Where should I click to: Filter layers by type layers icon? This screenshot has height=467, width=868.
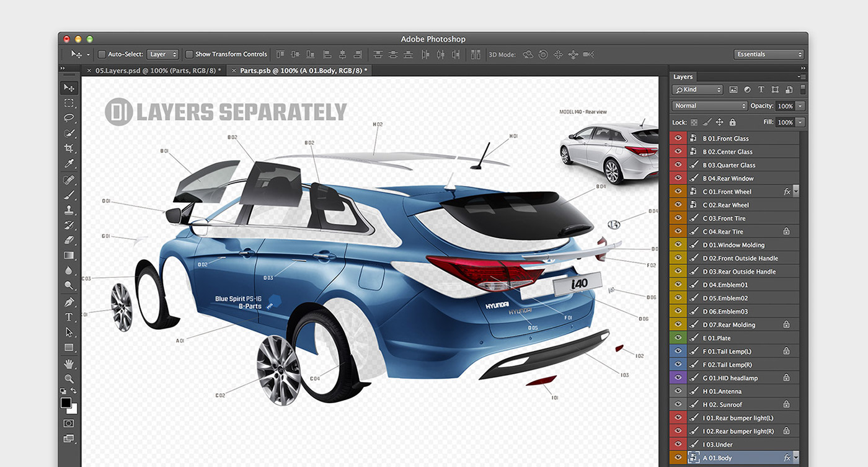761,90
